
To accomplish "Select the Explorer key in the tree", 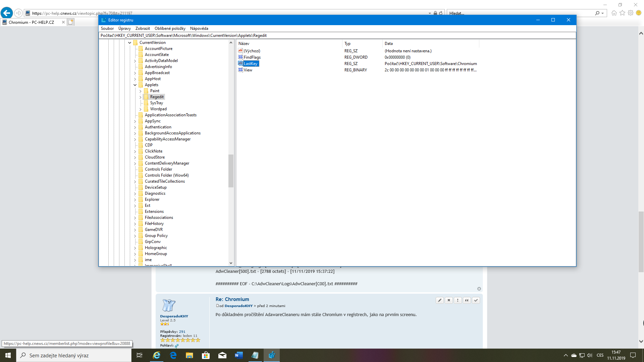I will pyautogui.click(x=152, y=199).
